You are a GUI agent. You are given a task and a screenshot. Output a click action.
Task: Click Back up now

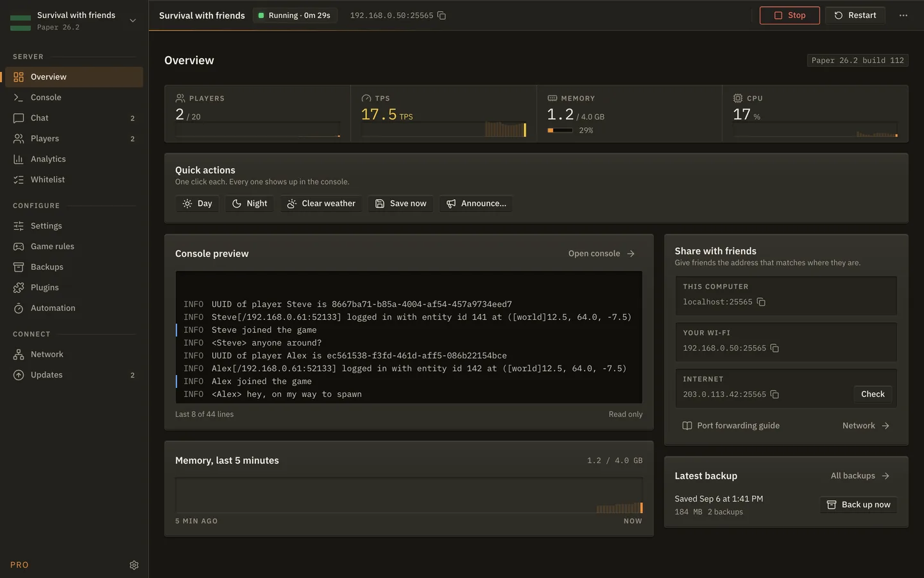(x=858, y=505)
